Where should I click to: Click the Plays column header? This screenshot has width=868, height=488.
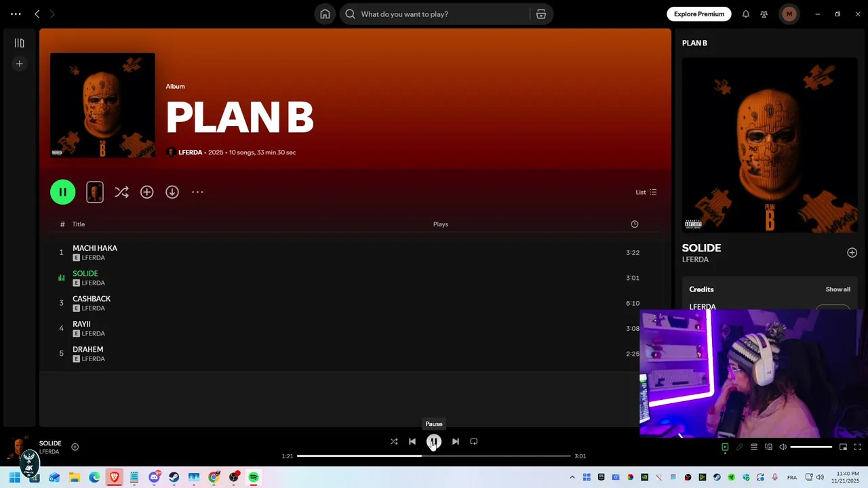click(x=441, y=224)
